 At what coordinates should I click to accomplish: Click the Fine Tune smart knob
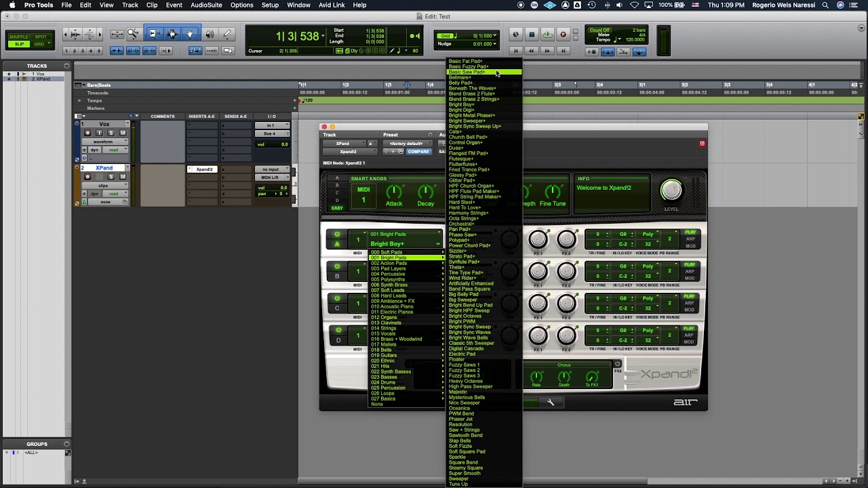point(553,192)
